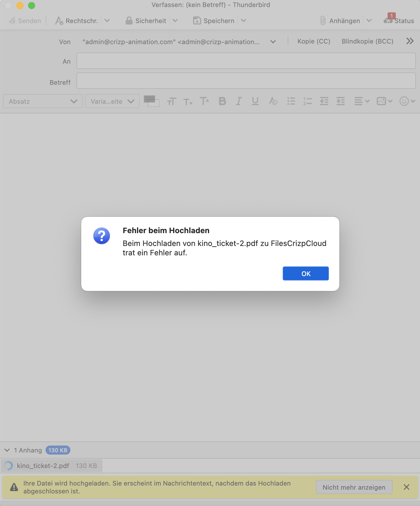
Task: Click the remove text formatting icon
Action: (273, 101)
